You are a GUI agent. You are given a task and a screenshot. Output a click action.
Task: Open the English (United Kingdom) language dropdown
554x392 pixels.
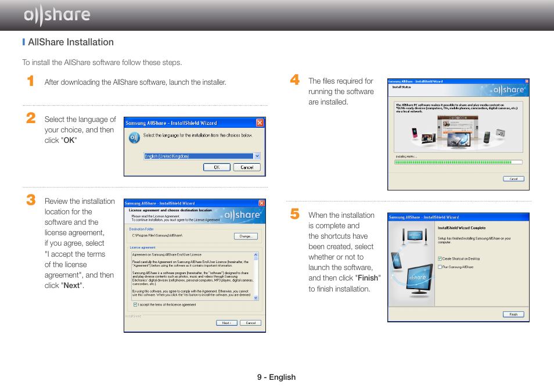(x=257, y=156)
